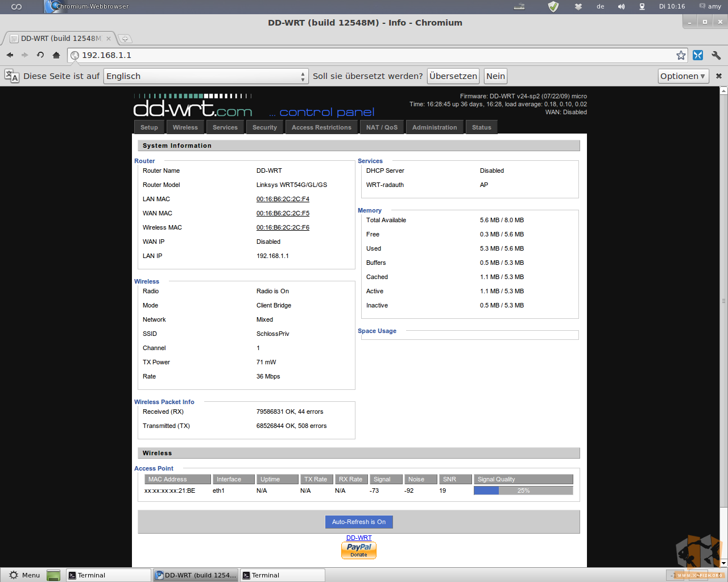This screenshot has width=728, height=582.
Task: Close the DD-WRT browser tab
Action: [109, 39]
